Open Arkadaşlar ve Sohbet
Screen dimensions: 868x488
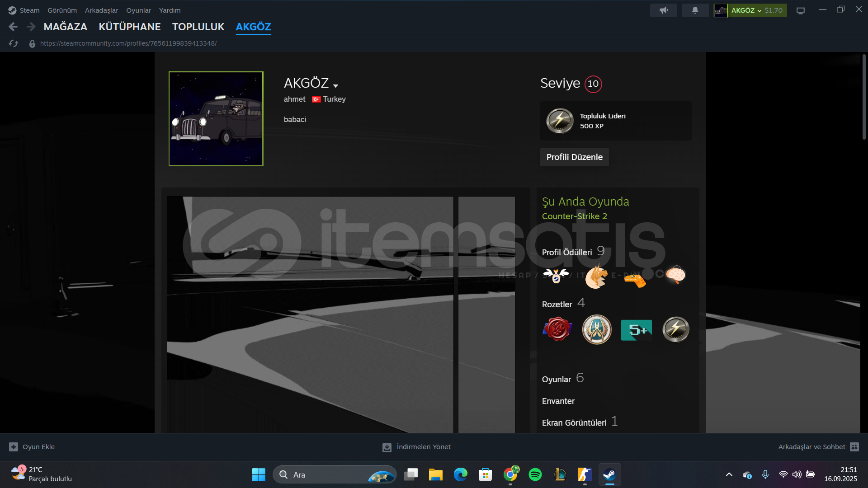click(811, 447)
